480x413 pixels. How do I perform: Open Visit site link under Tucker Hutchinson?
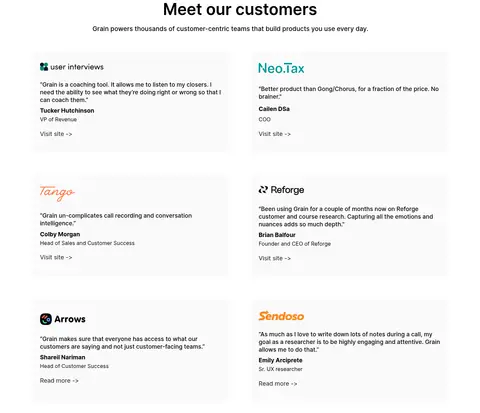(56, 134)
